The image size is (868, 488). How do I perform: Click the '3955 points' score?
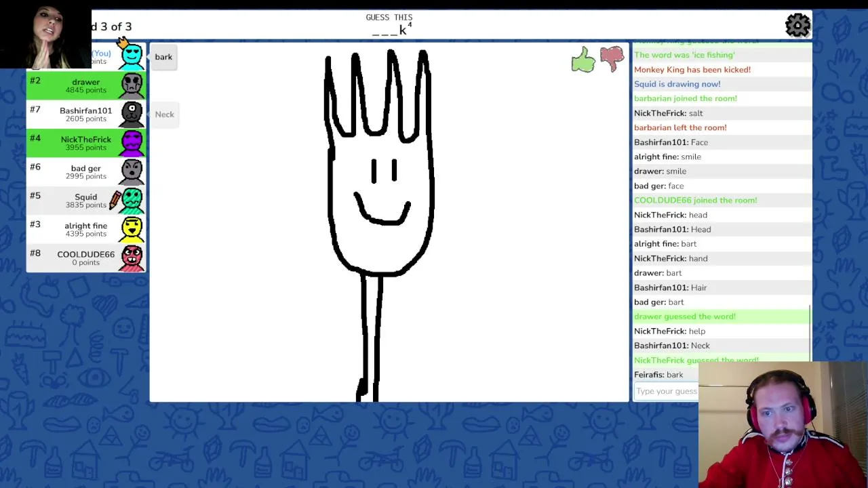(x=85, y=148)
